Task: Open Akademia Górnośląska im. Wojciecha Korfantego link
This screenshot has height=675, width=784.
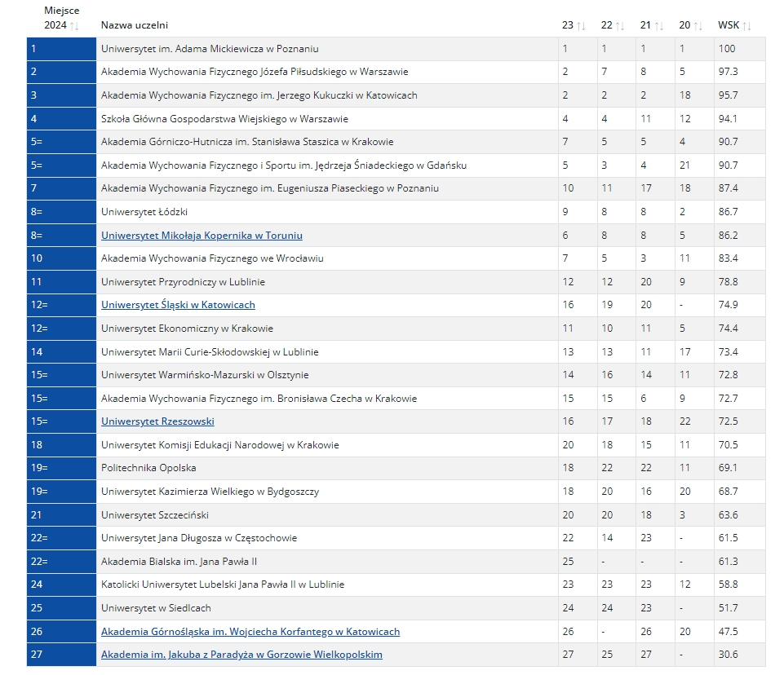Action: click(x=250, y=632)
